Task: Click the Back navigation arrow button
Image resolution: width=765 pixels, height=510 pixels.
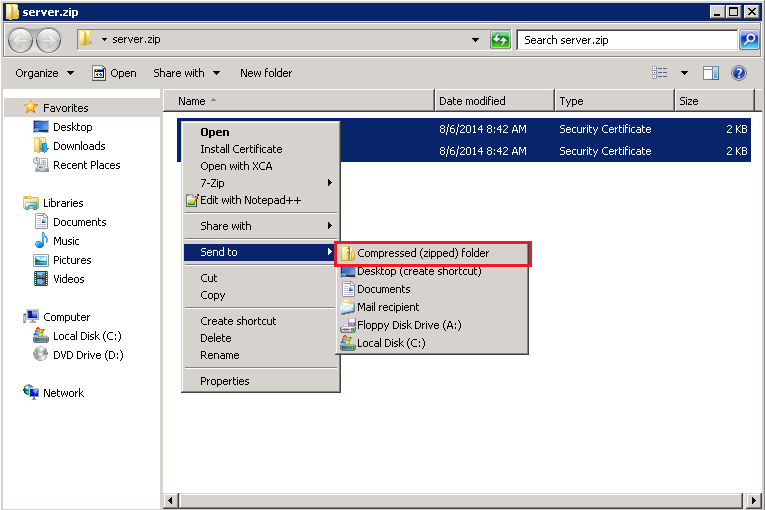Action: (x=21, y=40)
